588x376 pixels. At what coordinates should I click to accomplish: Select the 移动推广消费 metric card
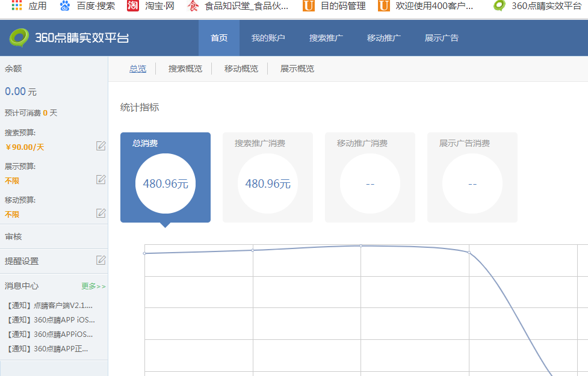click(x=370, y=177)
